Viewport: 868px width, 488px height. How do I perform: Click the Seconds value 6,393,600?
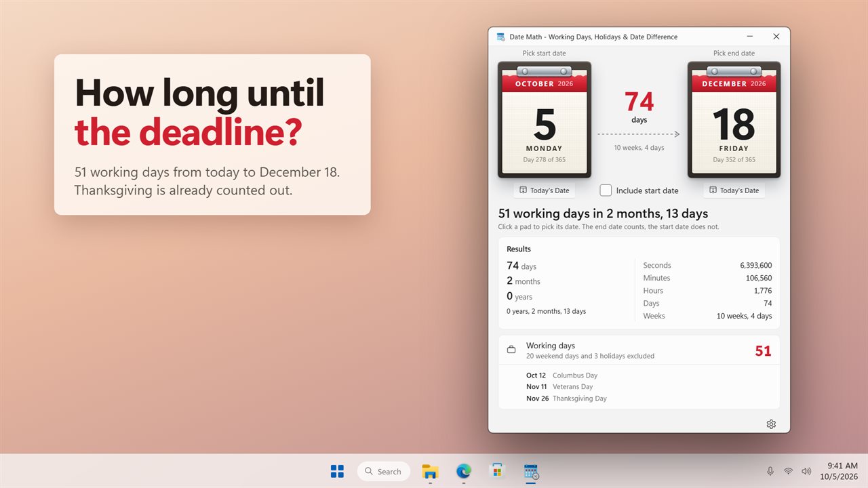coord(755,266)
